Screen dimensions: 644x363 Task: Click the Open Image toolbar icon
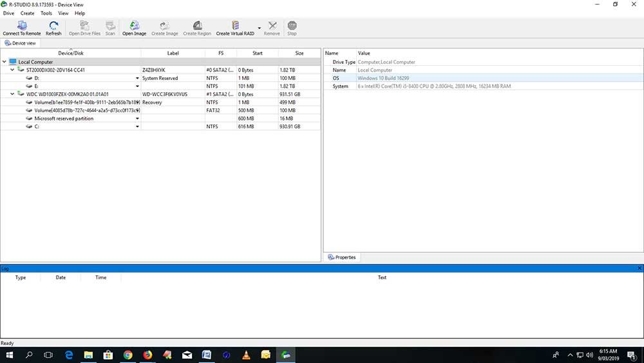coord(135,28)
